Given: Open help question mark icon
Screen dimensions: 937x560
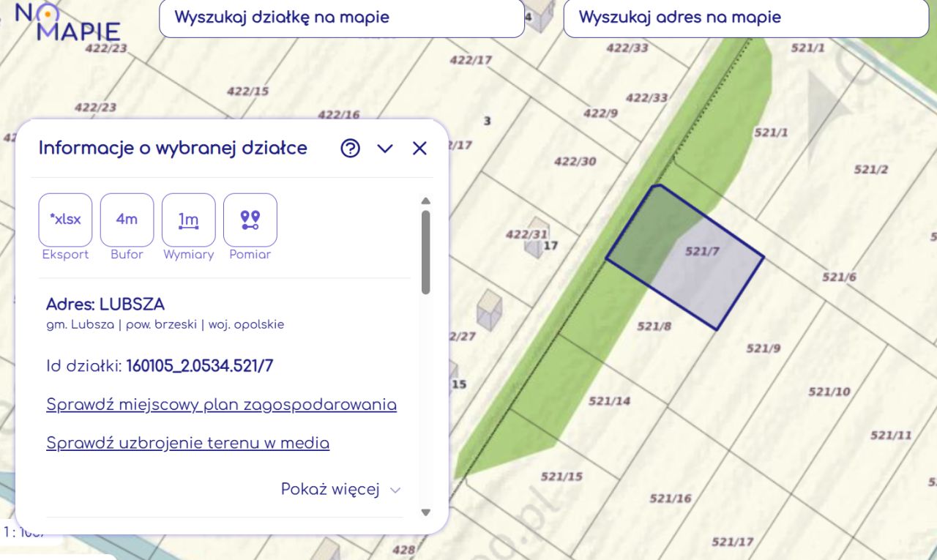Looking at the screenshot, I should [351, 149].
